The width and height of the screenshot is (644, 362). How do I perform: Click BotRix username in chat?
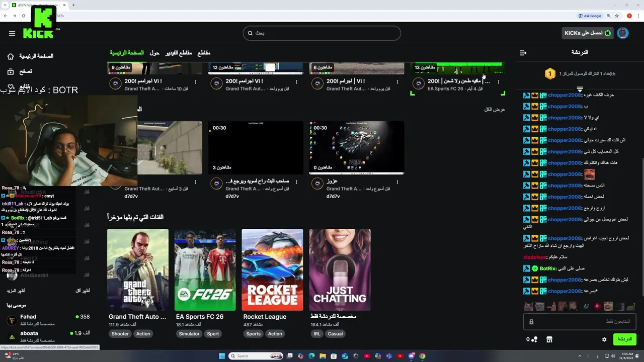[547, 268]
